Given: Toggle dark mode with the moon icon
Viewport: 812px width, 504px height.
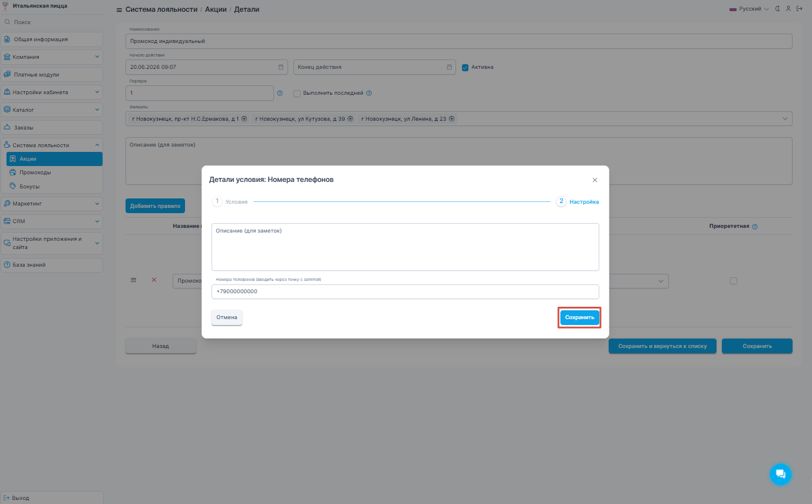Looking at the screenshot, I should 778,9.
